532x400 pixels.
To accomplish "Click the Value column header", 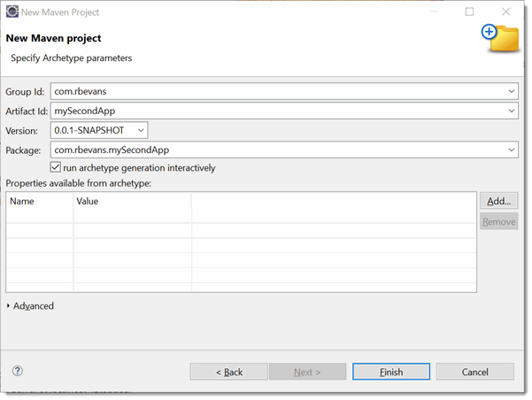I will [133, 201].
